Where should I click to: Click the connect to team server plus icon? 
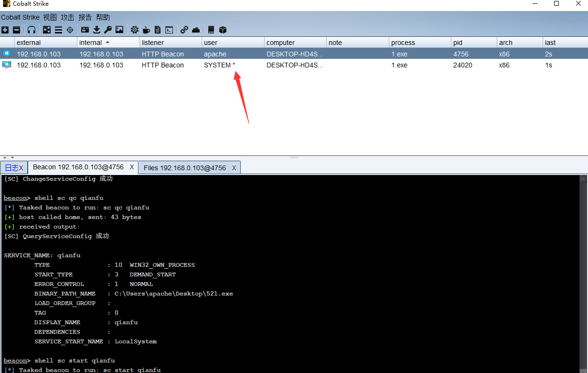click(5, 30)
